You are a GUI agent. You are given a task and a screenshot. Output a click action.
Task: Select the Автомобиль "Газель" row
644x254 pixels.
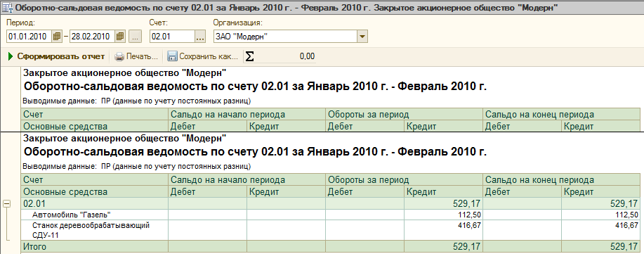[x=330, y=215]
